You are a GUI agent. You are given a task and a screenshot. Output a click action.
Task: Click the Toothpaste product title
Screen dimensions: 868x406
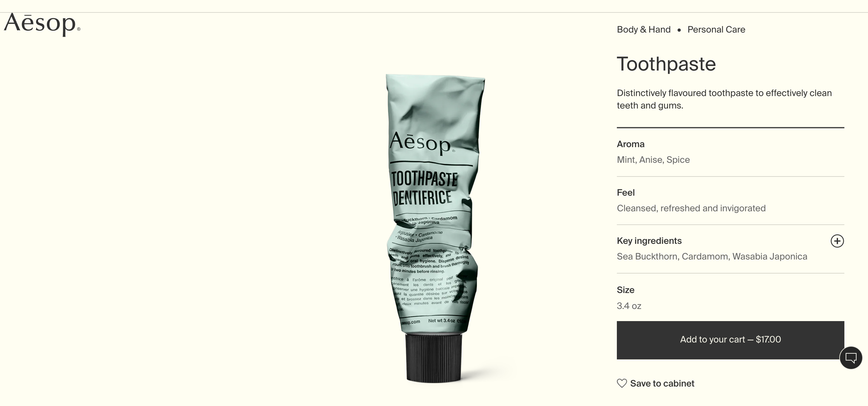click(x=666, y=64)
